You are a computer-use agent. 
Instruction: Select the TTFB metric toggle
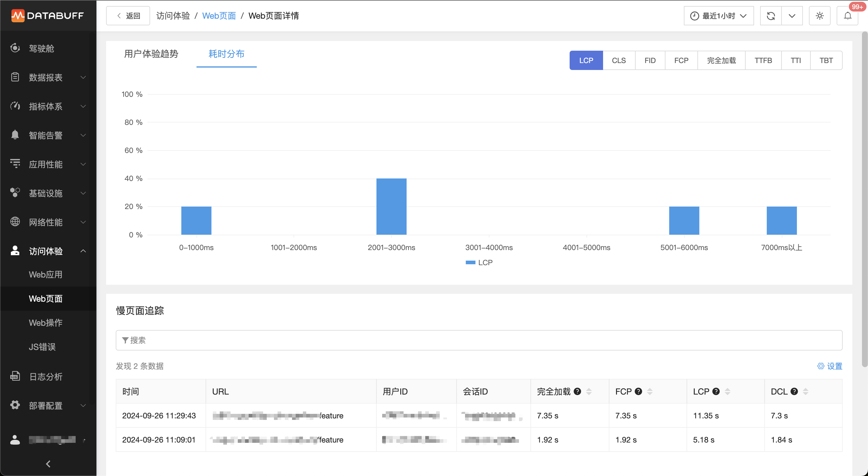point(763,60)
